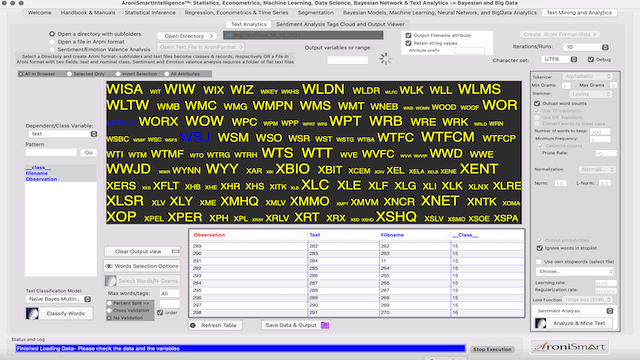Click the Open Directory button
Screen dimensions: 640x360
click(187, 36)
